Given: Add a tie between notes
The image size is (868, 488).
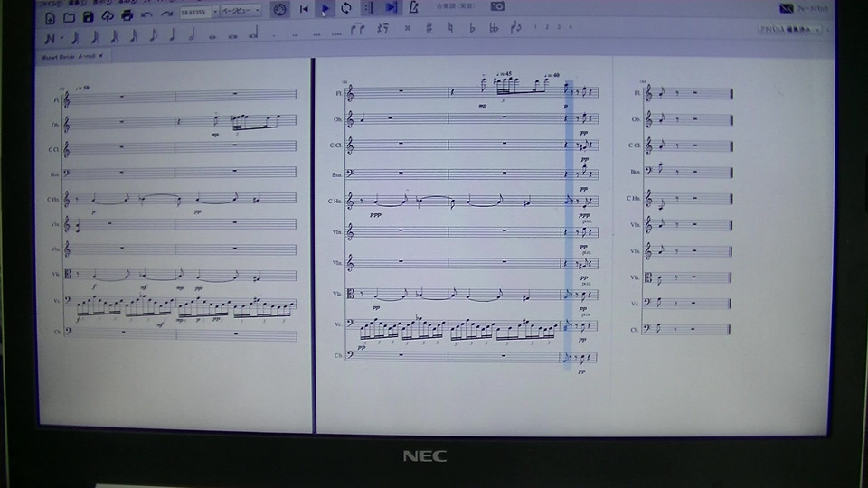Looking at the screenshot, I should coord(358,29).
